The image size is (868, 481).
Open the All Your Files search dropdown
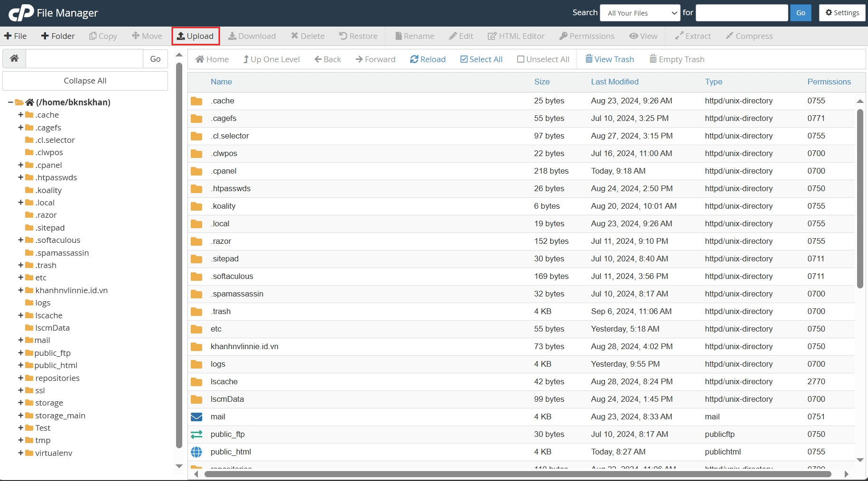pyautogui.click(x=641, y=13)
